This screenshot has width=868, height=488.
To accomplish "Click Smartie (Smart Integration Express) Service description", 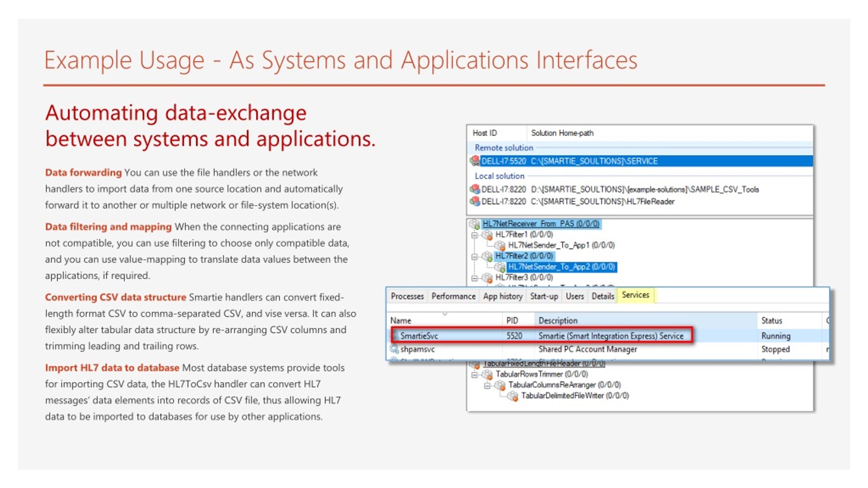I will point(611,336).
